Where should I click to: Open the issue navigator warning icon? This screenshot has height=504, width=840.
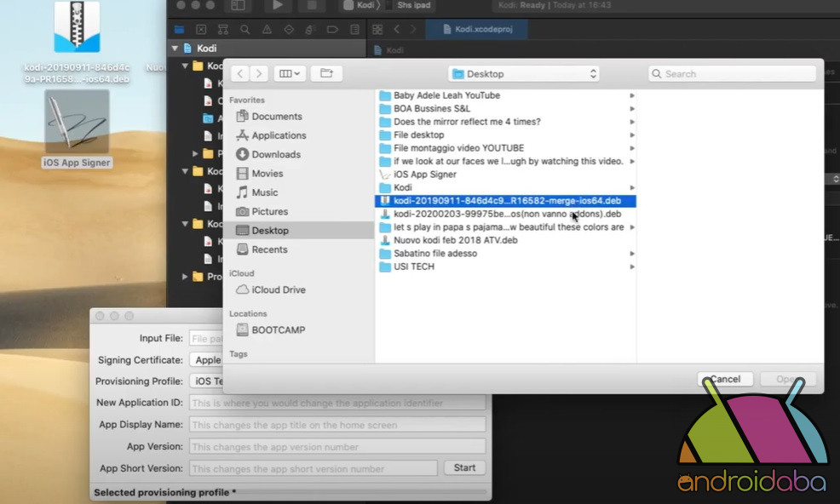tap(267, 30)
